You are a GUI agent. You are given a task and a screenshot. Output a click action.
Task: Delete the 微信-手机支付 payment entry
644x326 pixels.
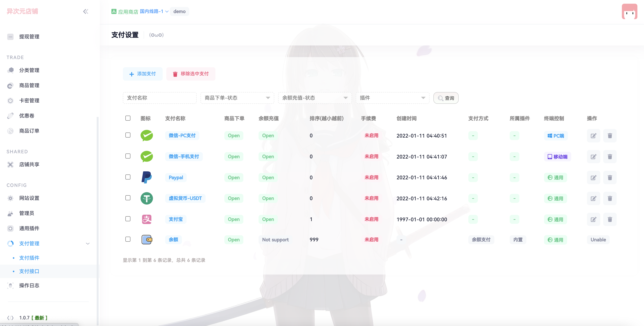pos(610,157)
